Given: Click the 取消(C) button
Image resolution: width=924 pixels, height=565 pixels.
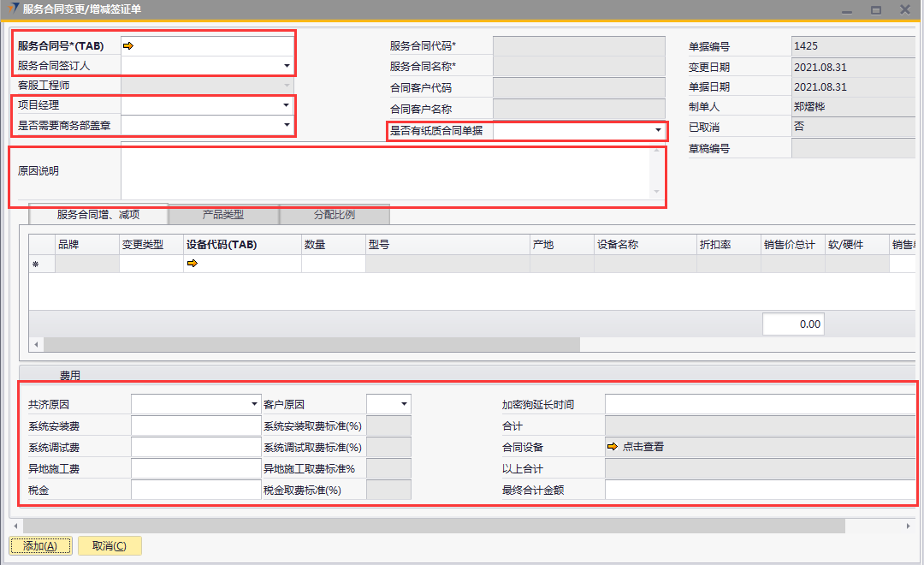Looking at the screenshot, I should click(x=110, y=546).
